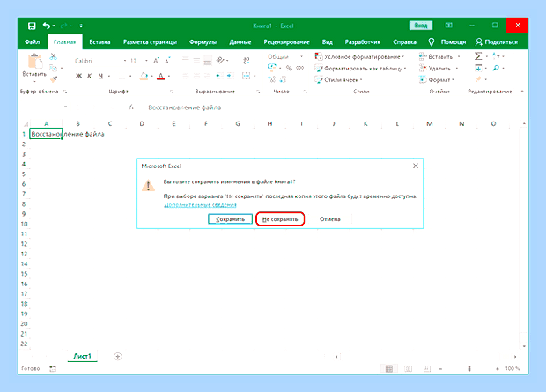Click the Дополнительные сведения link
Screen dimensions: 546x392
(200, 205)
